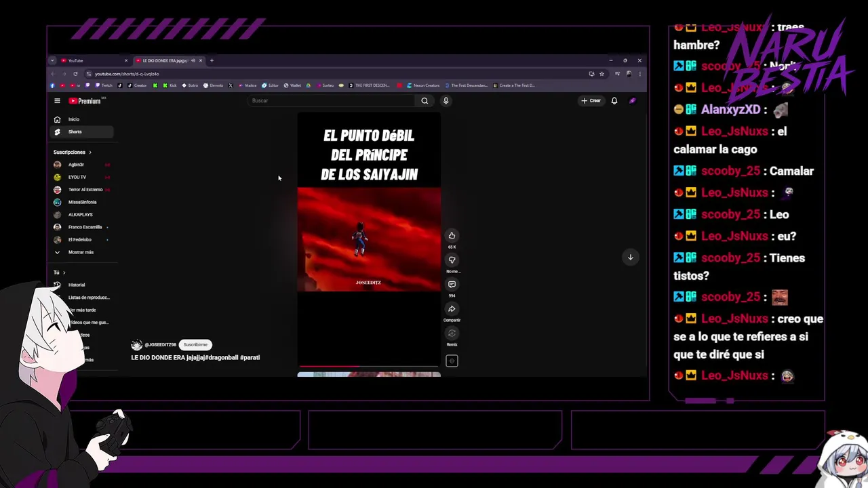The image size is (868, 488).
Task: Click the Crear button
Action: tap(591, 100)
